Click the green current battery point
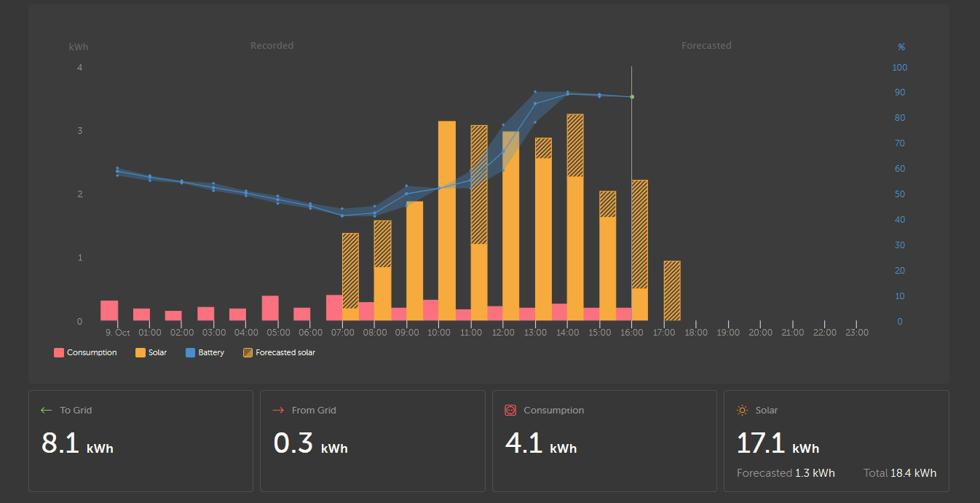The image size is (980, 503). point(632,97)
